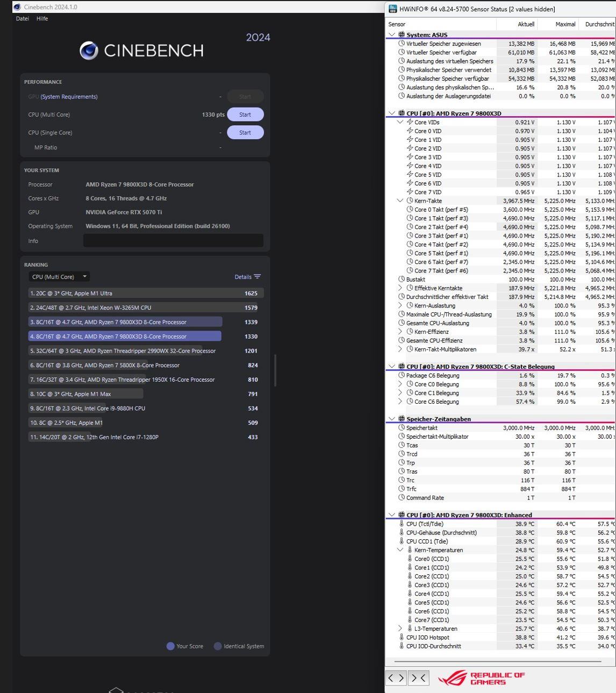Click the shrink-columns arrows button in HWiNFO
The width and height of the screenshot is (616, 693).
[x=418, y=678]
